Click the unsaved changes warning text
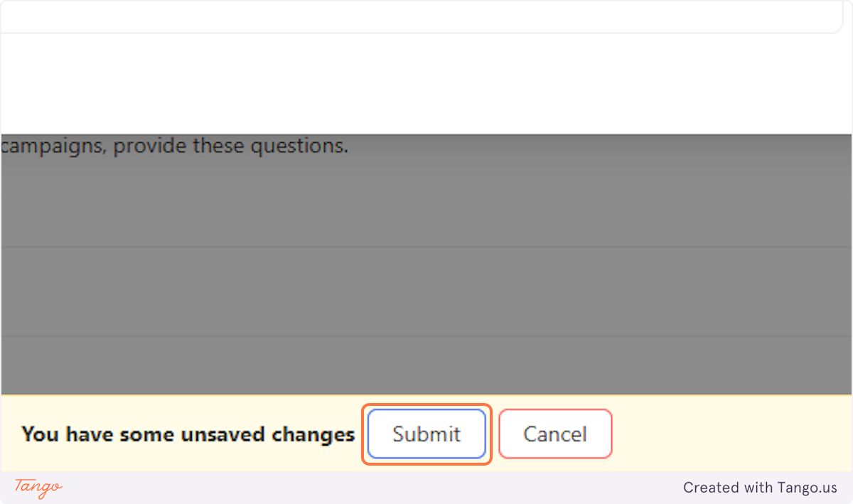The image size is (853, 504). pos(188,434)
